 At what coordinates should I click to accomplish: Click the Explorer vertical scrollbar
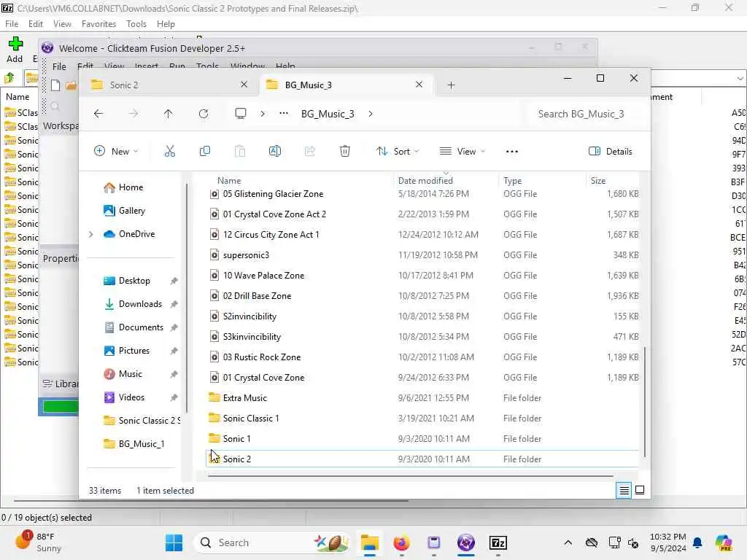645,402
